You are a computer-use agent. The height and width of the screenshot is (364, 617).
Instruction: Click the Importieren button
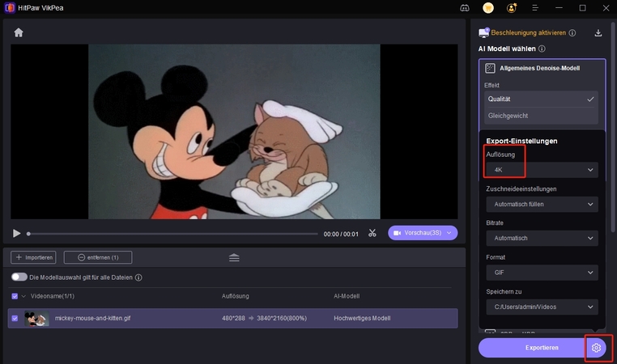33,257
